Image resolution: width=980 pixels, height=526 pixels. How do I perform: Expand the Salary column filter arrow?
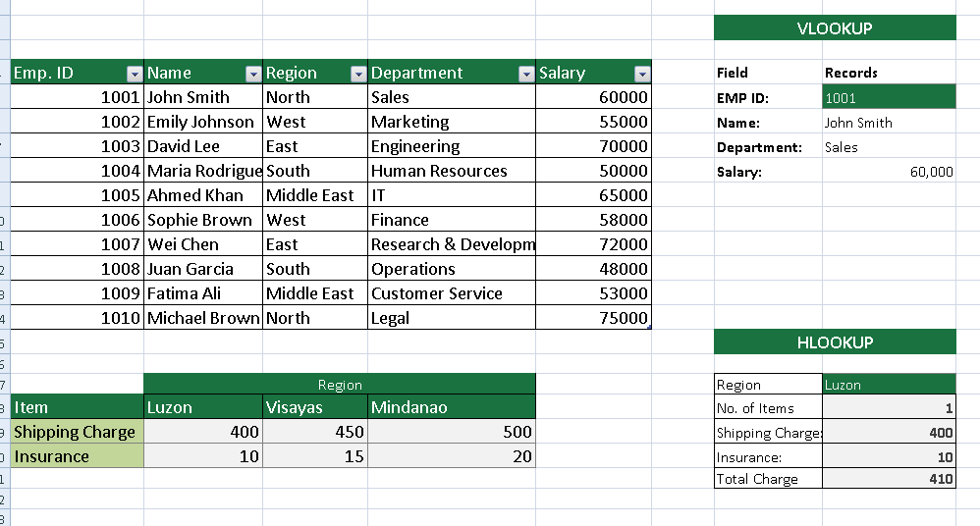click(x=642, y=75)
